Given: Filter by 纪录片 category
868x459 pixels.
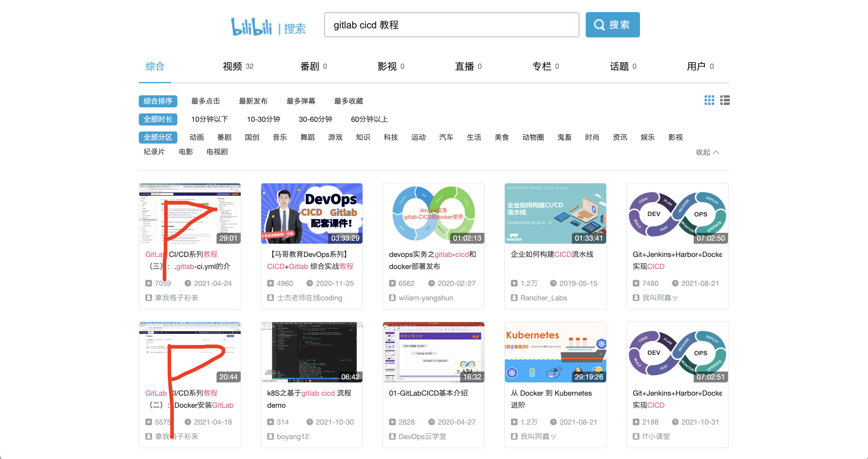Looking at the screenshot, I should point(154,152).
